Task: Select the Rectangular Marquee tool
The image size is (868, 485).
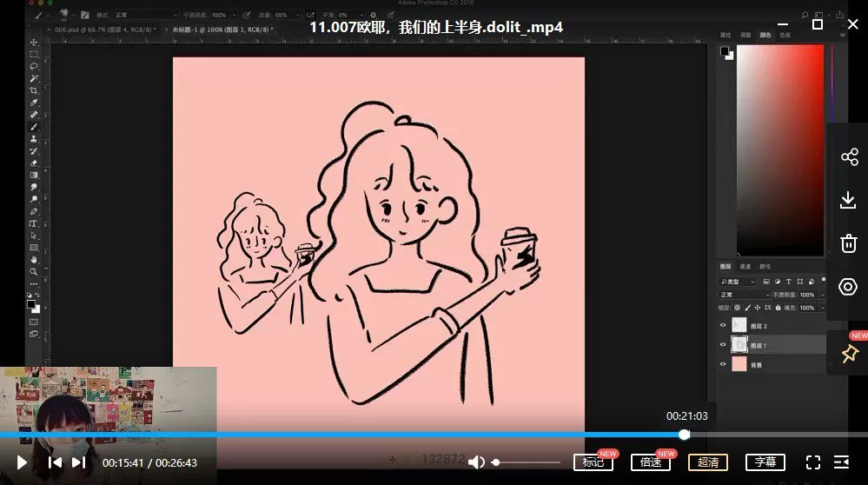Action: (x=34, y=54)
